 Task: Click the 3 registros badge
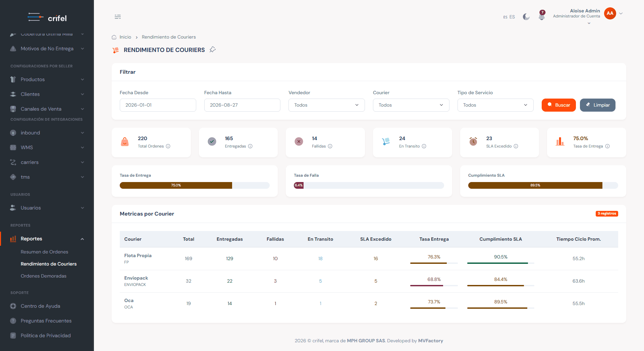[x=607, y=214]
